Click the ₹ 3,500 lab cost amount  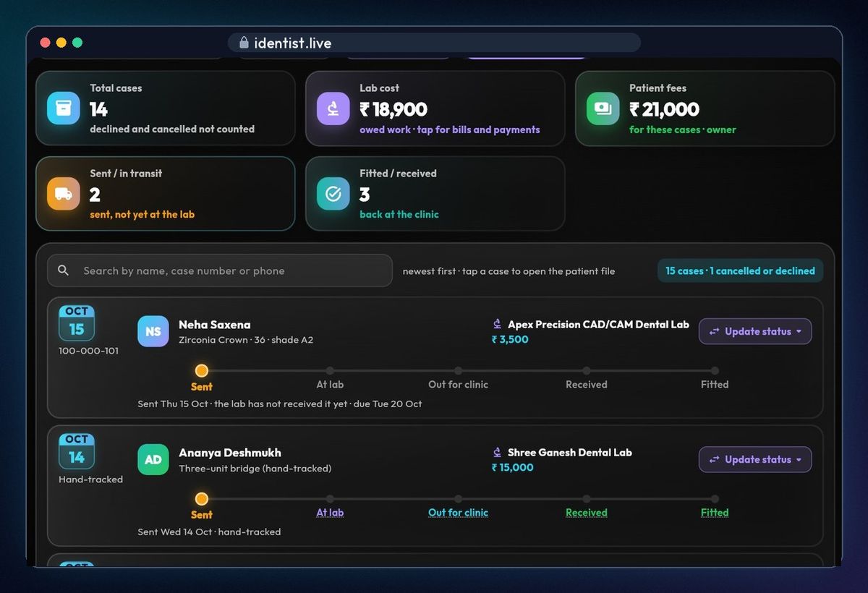click(x=510, y=339)
